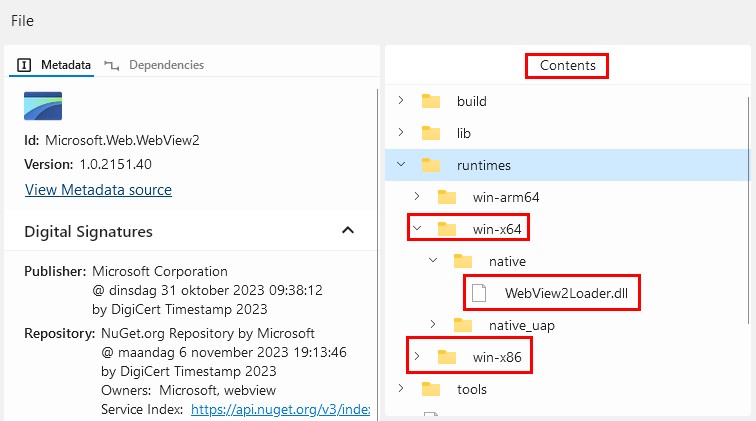Click the Metadata panel vertical scrollbar
The height and width of the screenshot is (421, 756).
tap(378, 253)
